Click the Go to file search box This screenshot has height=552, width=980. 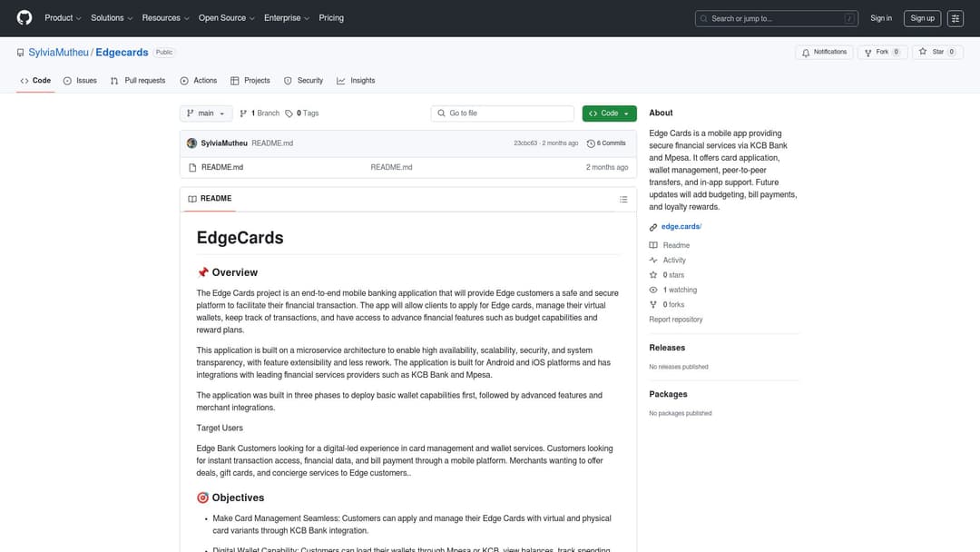tap(503, 113)
